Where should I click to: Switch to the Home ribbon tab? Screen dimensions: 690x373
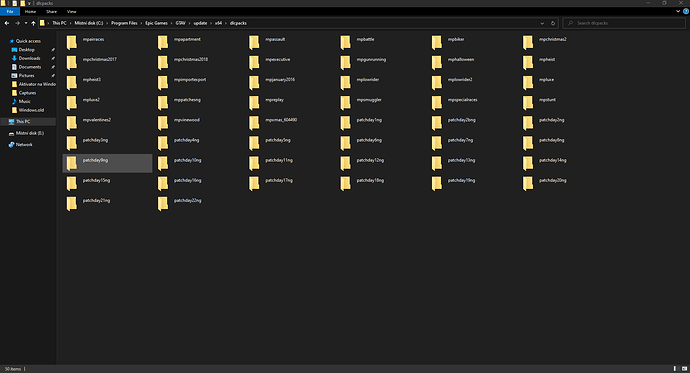(30, 11)
